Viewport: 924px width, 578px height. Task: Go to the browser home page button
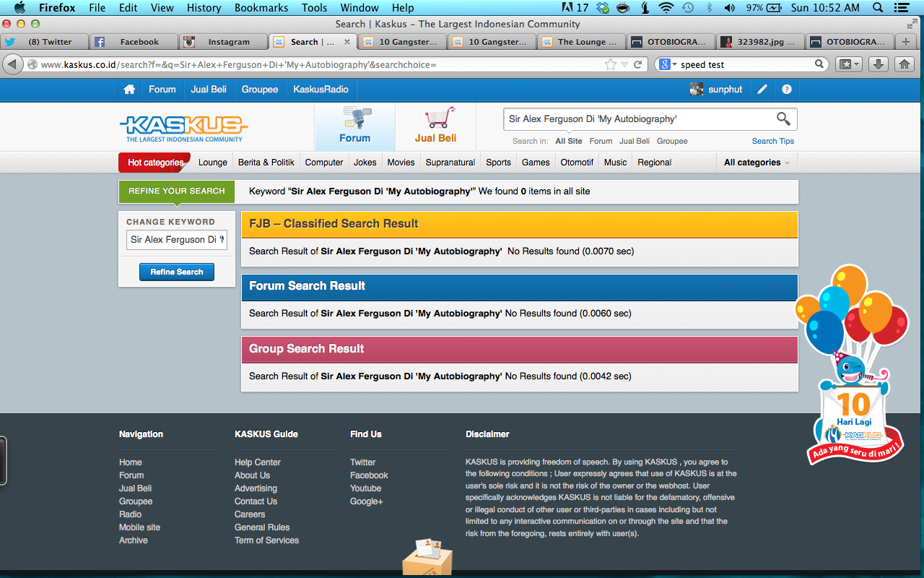(904, 64)
